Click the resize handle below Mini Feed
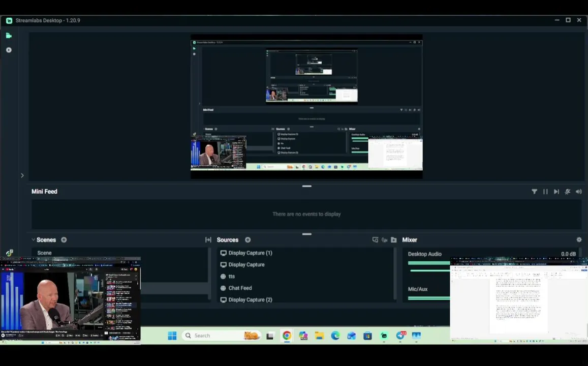Viewport: 588px width, 366px height. point(307,234)
